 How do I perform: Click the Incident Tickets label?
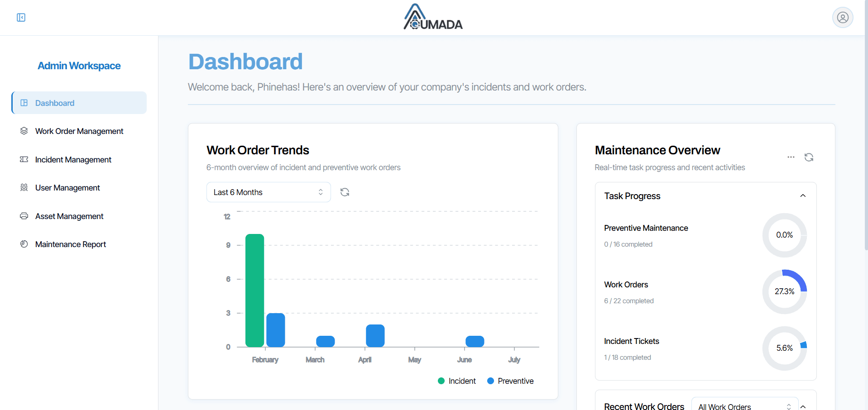click(631, 341)
